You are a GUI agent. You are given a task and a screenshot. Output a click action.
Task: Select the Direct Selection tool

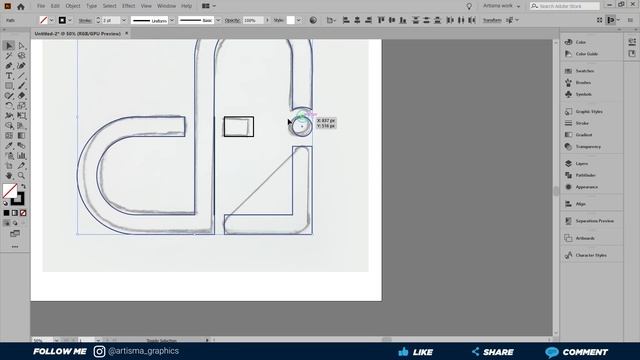point(21,46)
